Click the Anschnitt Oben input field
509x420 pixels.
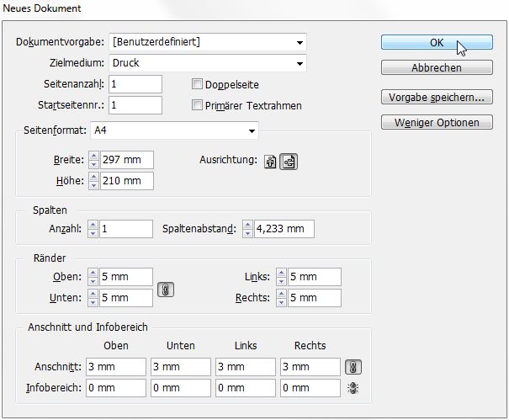click(x=115, y=367)
